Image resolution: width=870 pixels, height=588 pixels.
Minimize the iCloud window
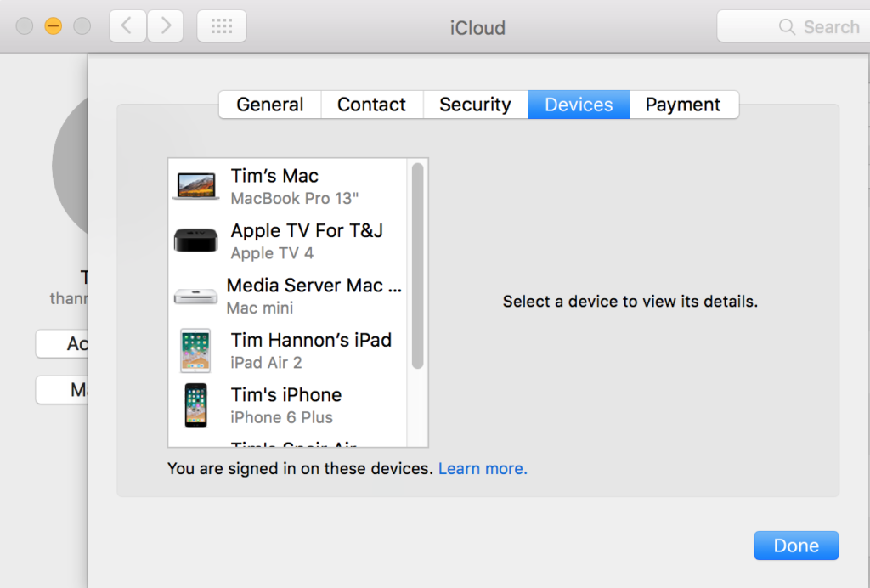coord(54,26)
